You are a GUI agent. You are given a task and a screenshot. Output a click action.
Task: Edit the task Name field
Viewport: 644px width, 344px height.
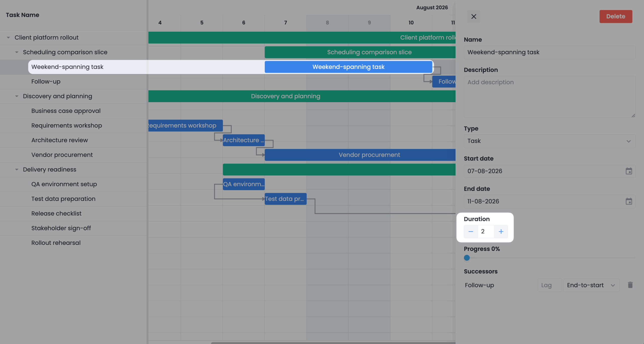549,52
